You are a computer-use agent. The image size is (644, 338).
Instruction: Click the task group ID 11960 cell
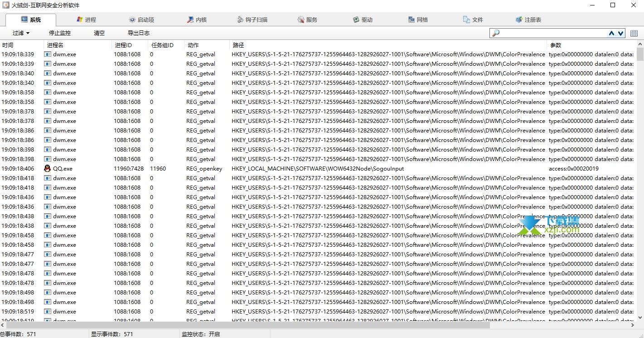pos(158,168)
